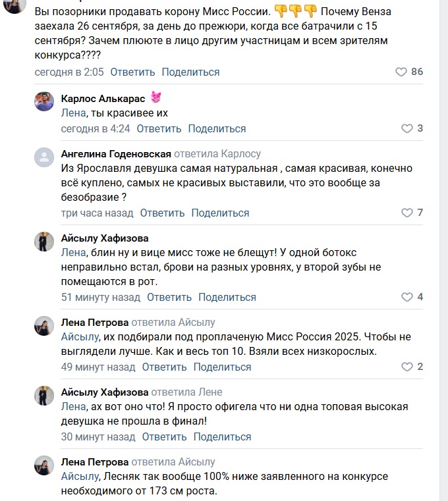Open Ангелина Годеновская's profile name
Screen dimensions: 448x501
click(x=116, y=154)
